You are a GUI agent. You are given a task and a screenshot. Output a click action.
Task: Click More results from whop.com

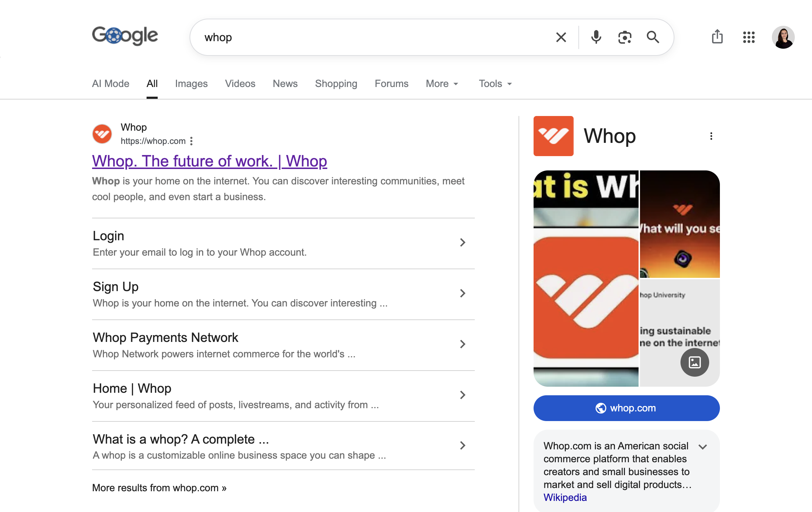coord(159,488)
